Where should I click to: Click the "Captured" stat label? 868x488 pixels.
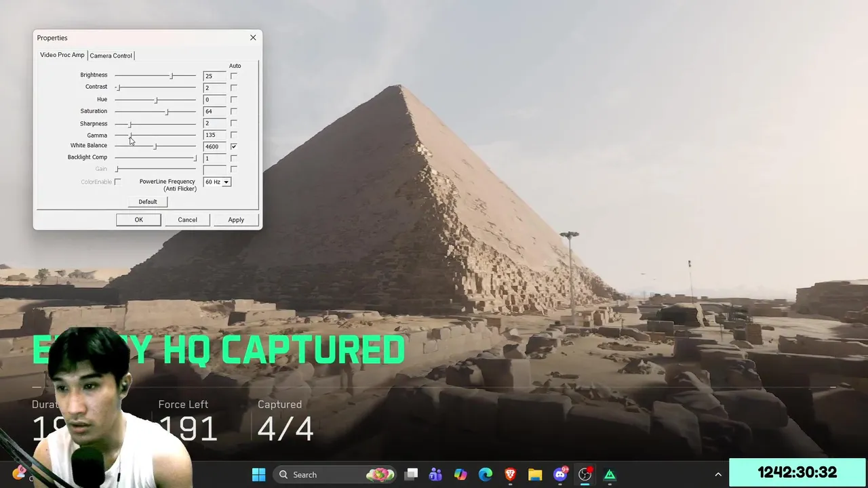coord(279,405)
